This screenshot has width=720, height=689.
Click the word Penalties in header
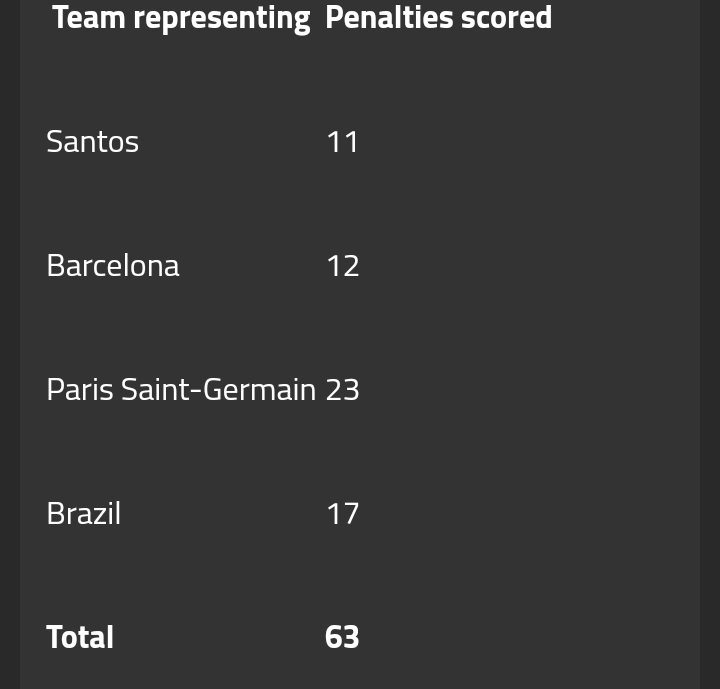[389, 17]
